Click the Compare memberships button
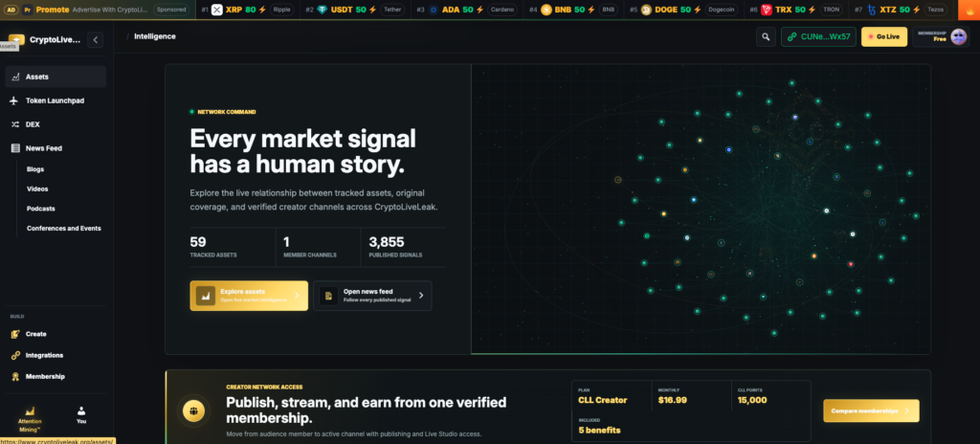Image resolution: width=980 pixels, height=444 pixels. point(871,411)
